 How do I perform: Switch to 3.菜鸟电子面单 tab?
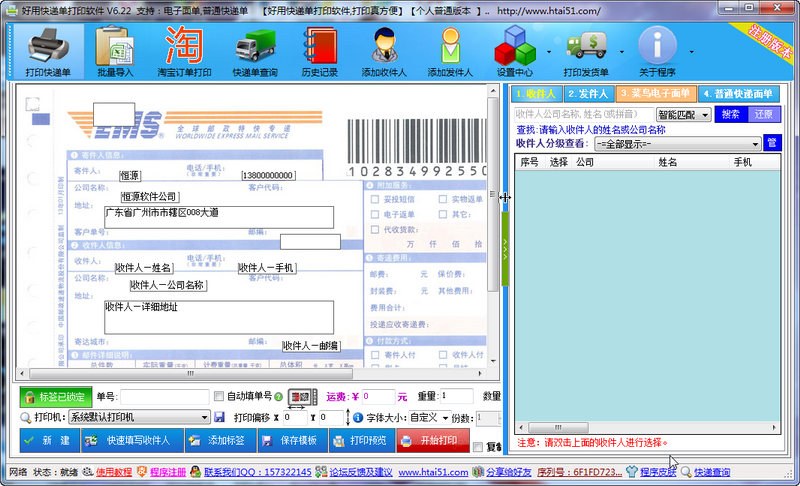pos(656,94)
